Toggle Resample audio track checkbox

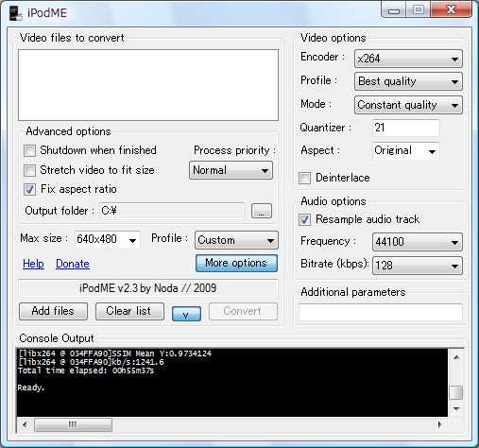[x=304, y=219]
